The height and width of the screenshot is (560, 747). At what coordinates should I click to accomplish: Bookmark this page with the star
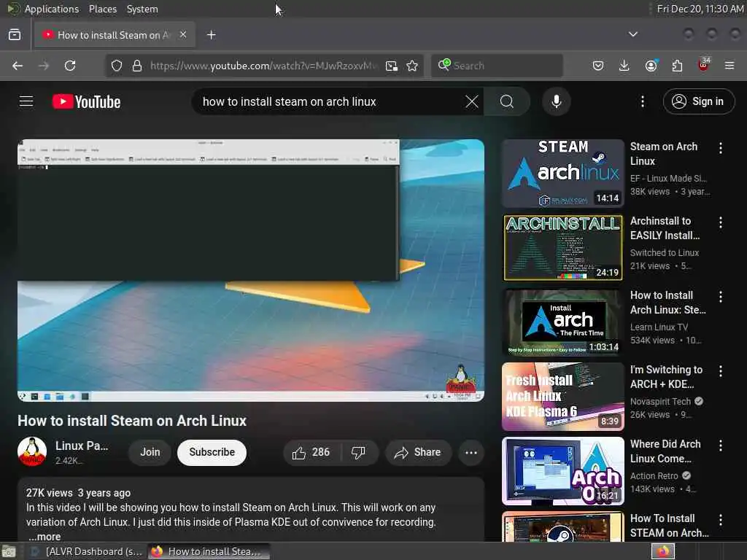point(413,66)
